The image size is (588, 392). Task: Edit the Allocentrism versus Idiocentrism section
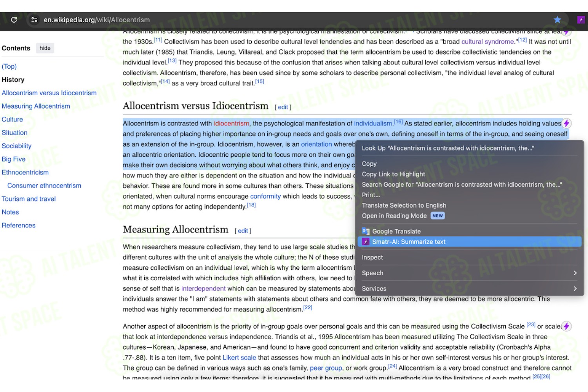pyautogui.click(x=283, y=107)
